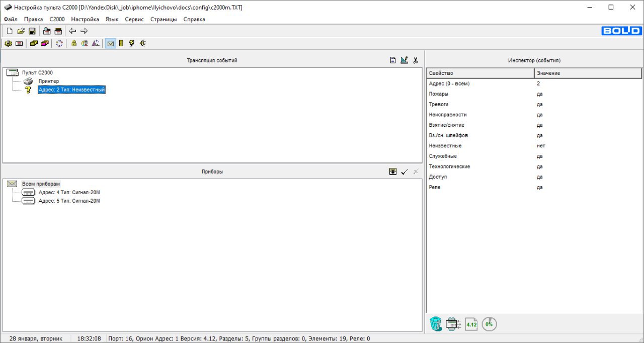This screenshot has height=343, width=644.
Task: Click the Значение column header
Action: [588, 73]
